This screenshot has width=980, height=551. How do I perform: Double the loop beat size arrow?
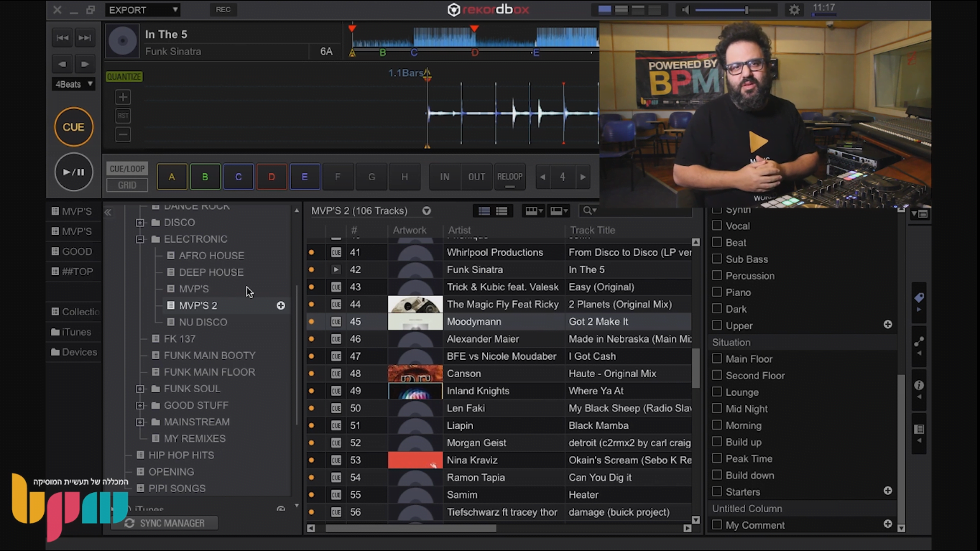[x=583, y=177]
